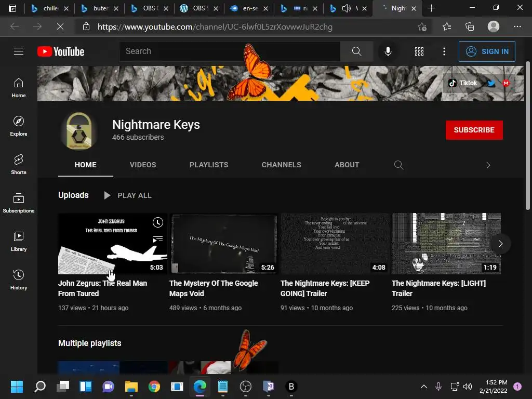Screen dimensions: 532x399
Task: Go back in browser
Action: point(15,26)
